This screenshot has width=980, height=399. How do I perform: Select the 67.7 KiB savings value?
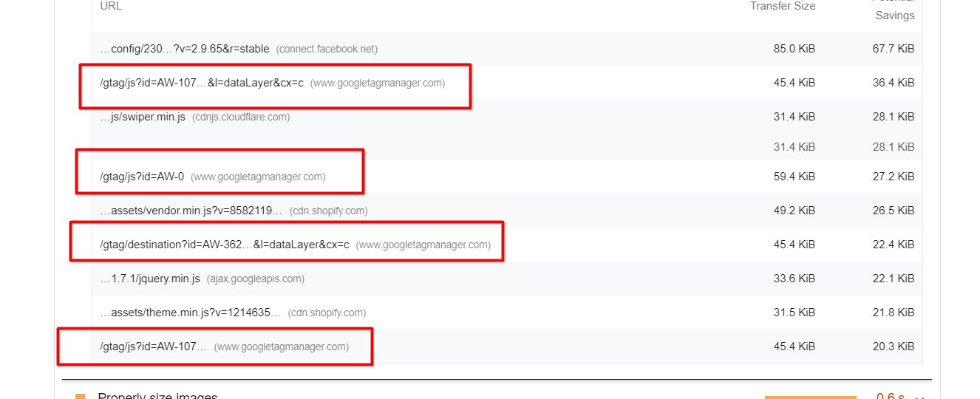[894, 49]
